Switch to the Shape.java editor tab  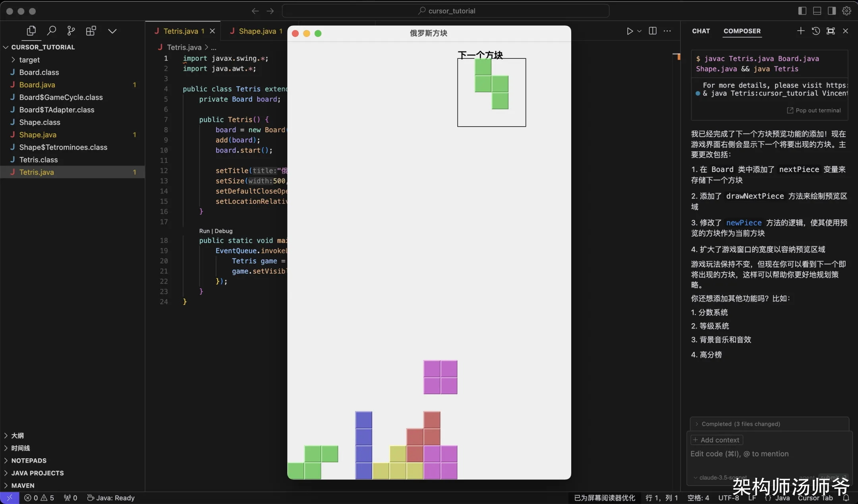[257, 31]
